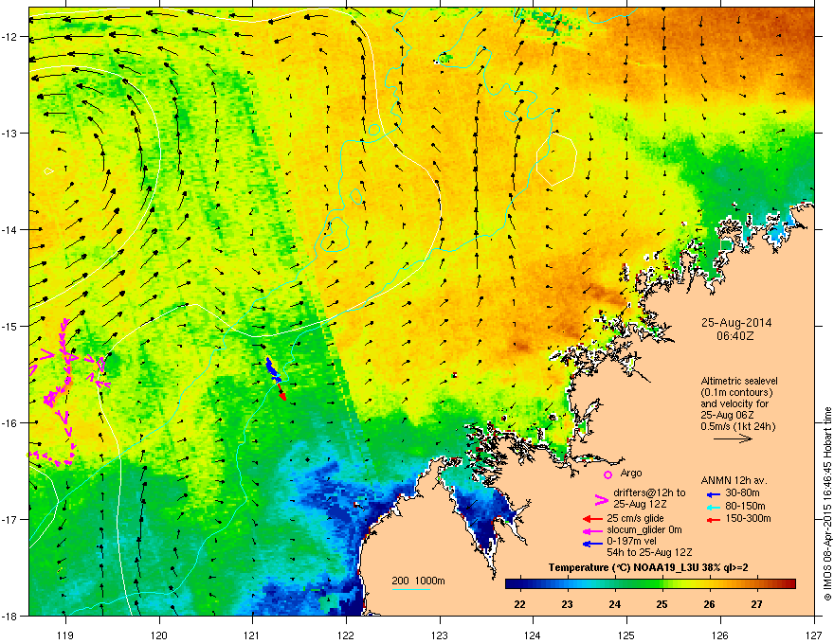Image resolution: width=834 pixels, height=644 pixels.
Task: Click the longitude axis label 119
Action: (x=65, y=635)
